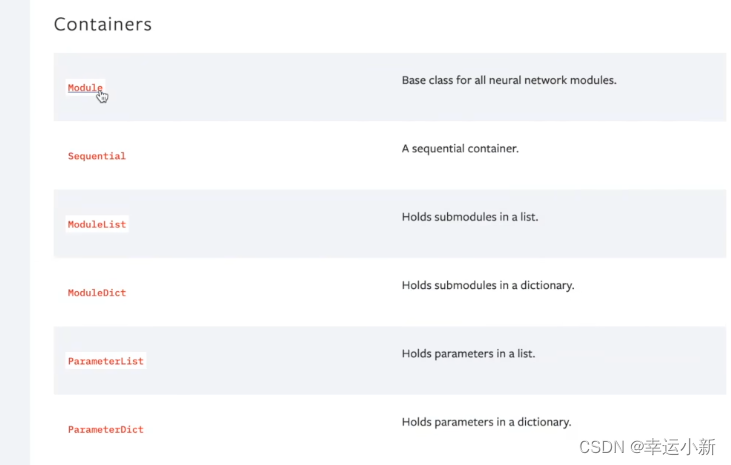Click the word 'sequential' in Sequential description

438,148
